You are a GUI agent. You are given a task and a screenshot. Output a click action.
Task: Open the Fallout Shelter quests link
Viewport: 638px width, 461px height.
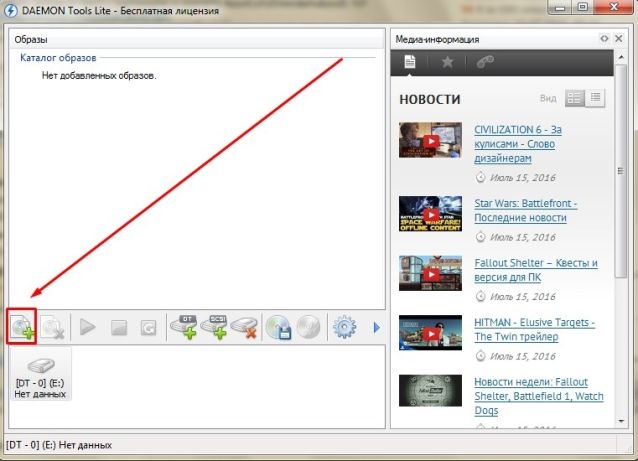[536, 270]
